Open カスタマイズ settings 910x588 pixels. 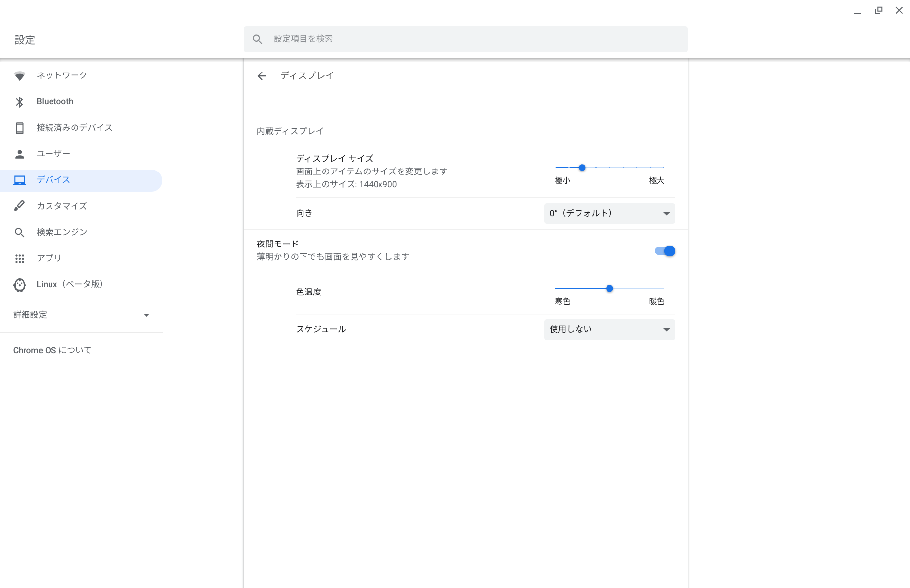pyautogui.click(x=81, y=206)
